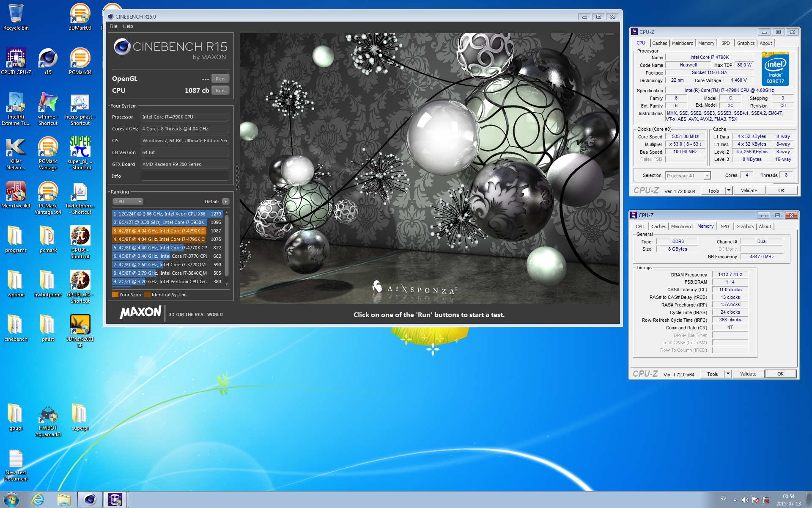Open About tab in upper CPU-Z window
812x508 pixels.
(x=765, y=43)
